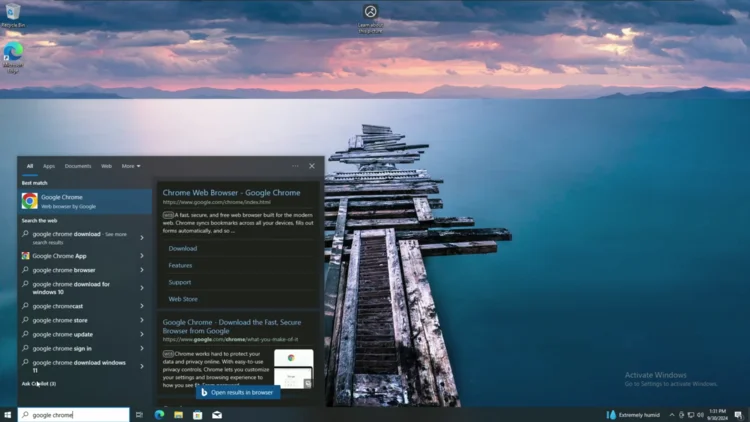Select the All search tab
This screenshot has width=750, height=422.
30,166
